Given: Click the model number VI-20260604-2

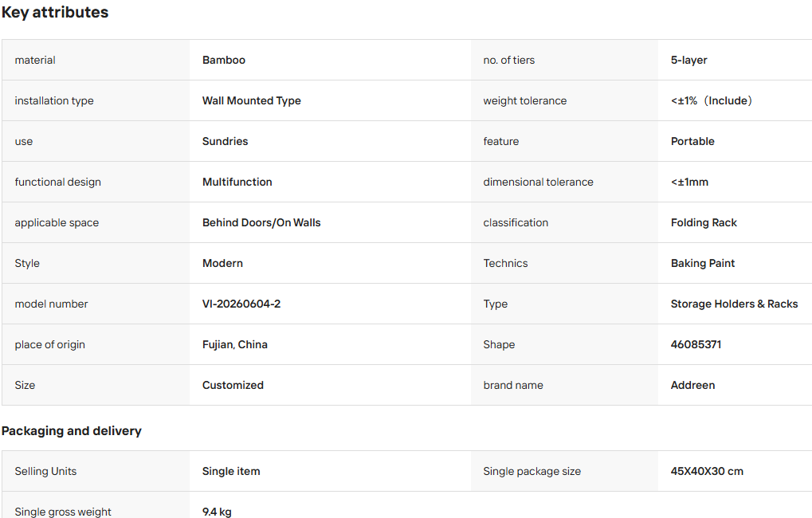Looking at the screenshot, I should tap(241, 304).
